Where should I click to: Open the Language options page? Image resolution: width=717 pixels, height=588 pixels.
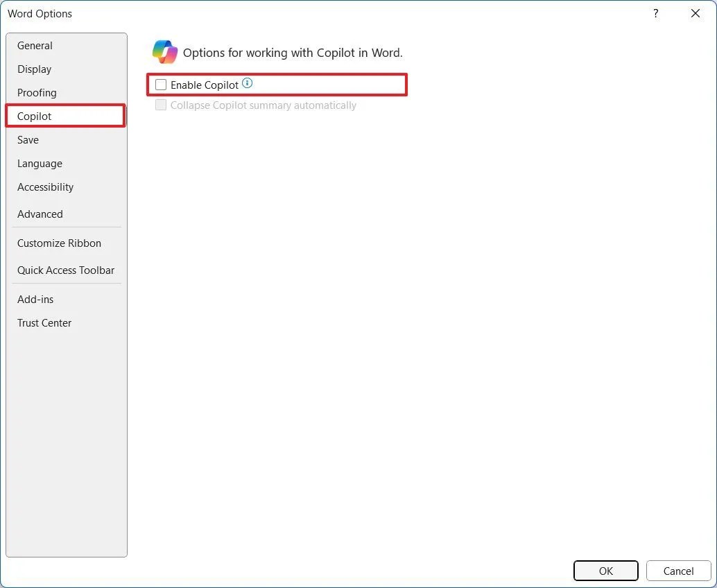40,163
